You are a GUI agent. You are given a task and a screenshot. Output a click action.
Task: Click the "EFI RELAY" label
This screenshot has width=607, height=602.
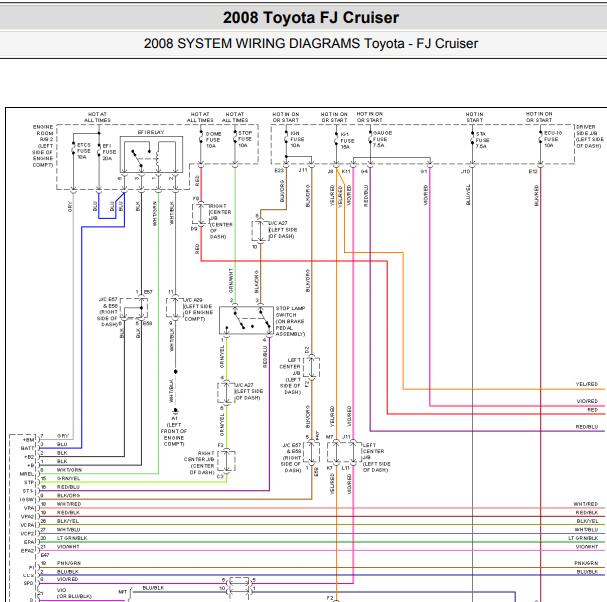151,132
